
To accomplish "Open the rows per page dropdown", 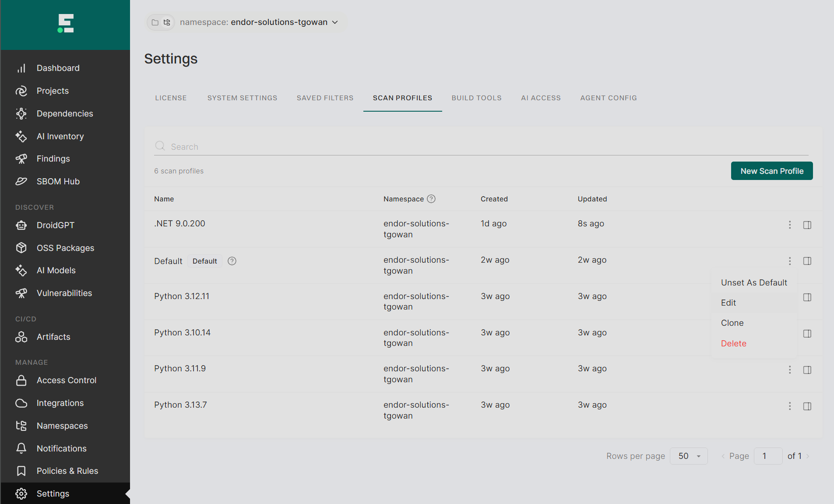I will tap(689, 456).
